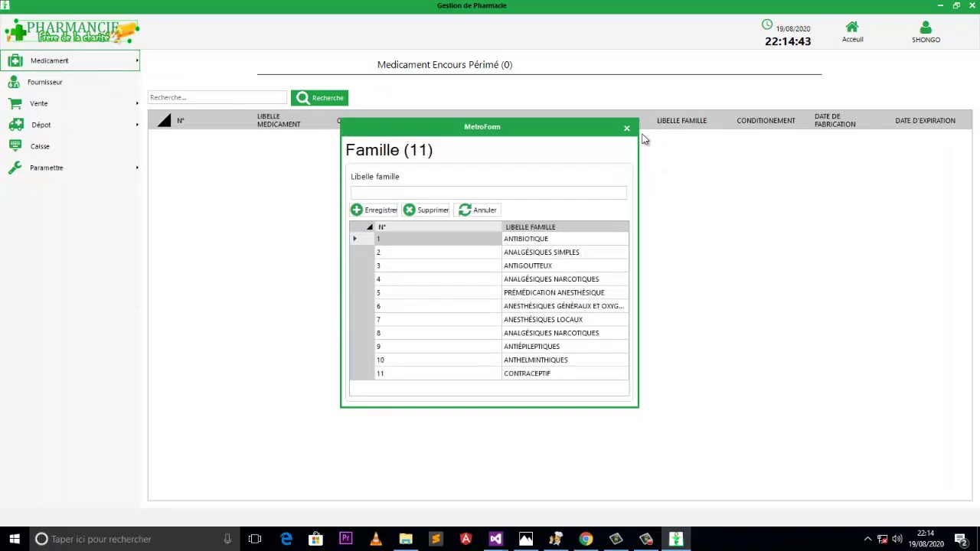Screen dimensions: 980x551
Task: Select the ANTIÉPILEPTIQUES row
Action: point(489,346)
